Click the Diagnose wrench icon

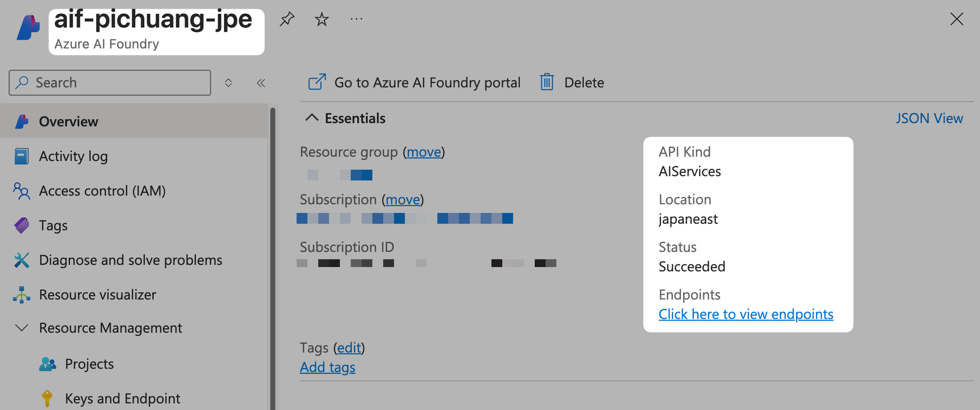22,260
